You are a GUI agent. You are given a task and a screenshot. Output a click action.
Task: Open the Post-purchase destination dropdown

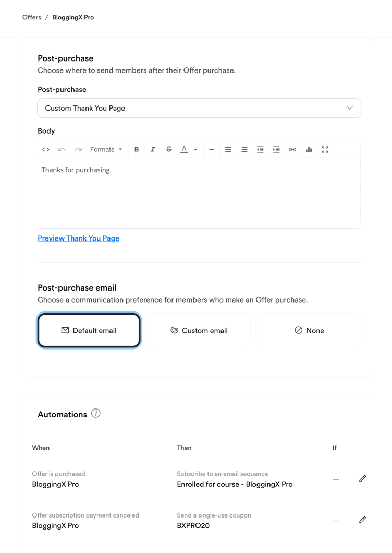coord(199,108)
